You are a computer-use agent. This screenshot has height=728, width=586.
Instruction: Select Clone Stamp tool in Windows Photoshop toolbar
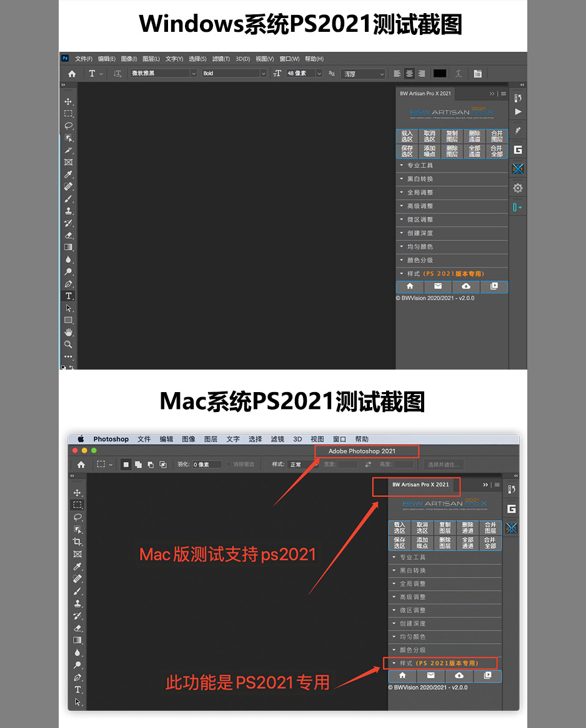68,211
